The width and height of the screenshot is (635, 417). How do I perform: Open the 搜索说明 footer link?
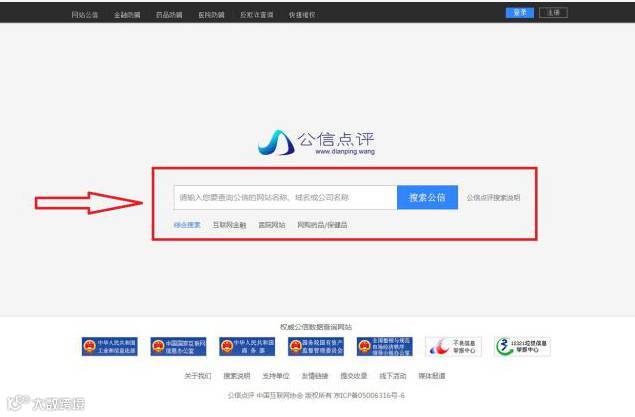pos(237,376)
